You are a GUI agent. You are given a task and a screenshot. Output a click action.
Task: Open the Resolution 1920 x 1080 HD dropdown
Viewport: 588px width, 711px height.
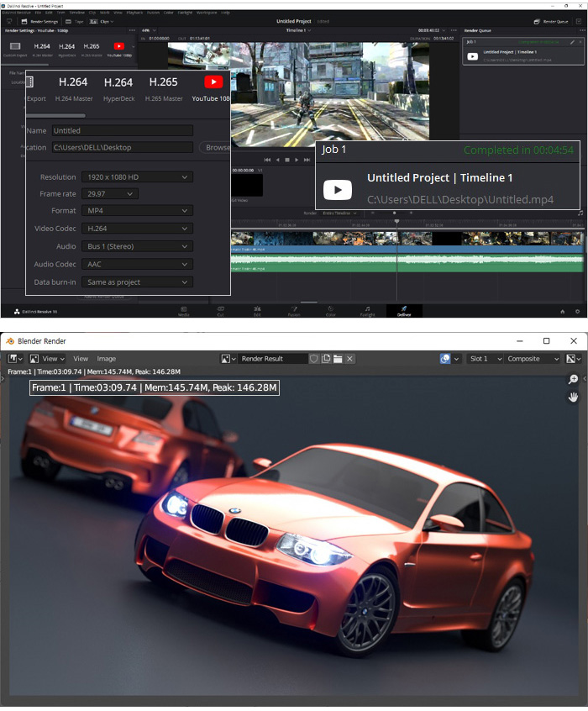tap(138, 176)
